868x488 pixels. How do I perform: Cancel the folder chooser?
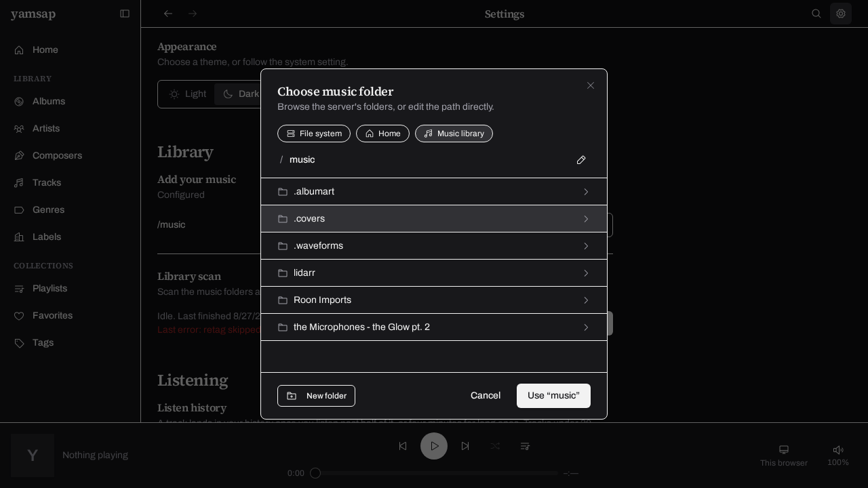coord(486,396)
